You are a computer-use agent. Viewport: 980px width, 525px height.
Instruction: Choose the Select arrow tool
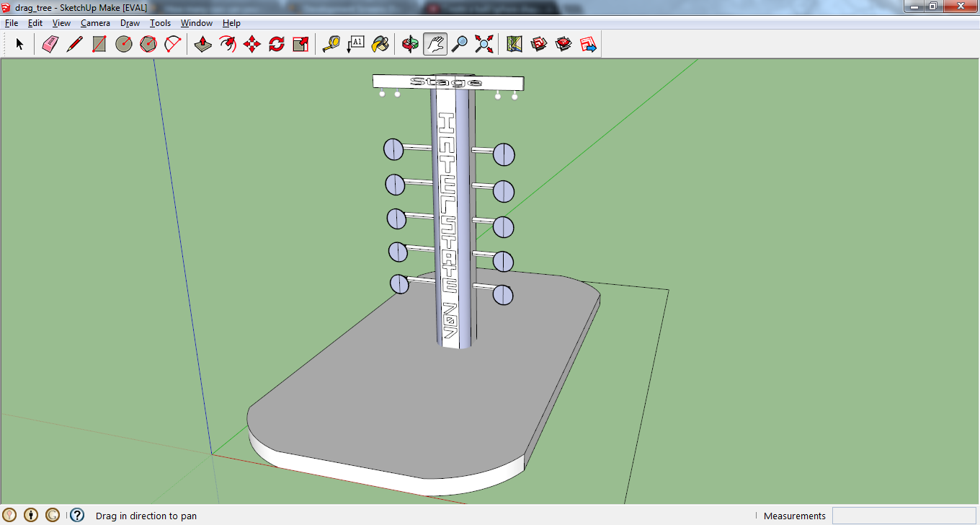[19, 44]
